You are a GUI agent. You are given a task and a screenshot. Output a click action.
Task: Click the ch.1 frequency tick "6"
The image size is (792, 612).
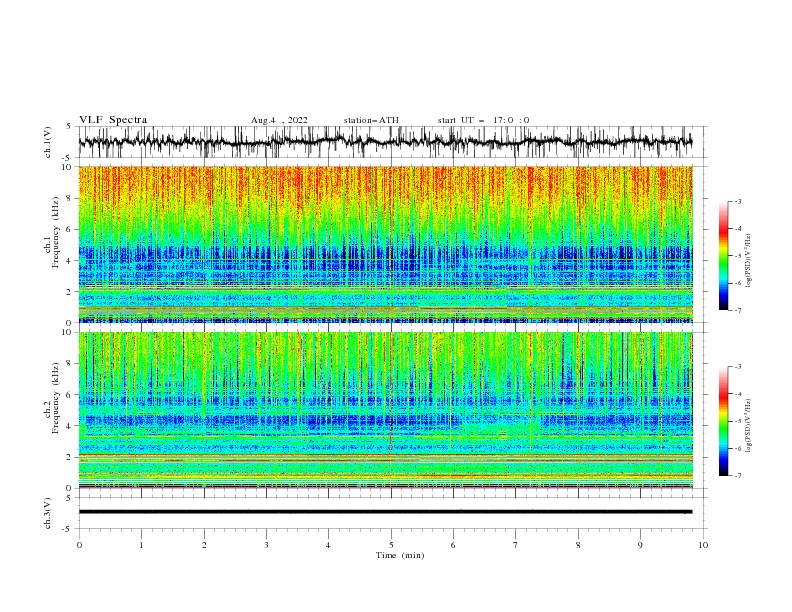click(70, 230)
